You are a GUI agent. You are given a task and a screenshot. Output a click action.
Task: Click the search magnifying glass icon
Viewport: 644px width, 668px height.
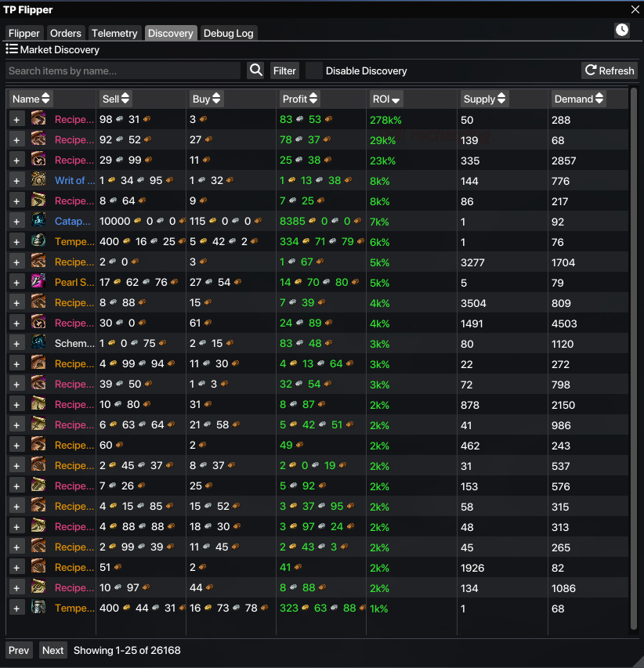coord(255,70)
